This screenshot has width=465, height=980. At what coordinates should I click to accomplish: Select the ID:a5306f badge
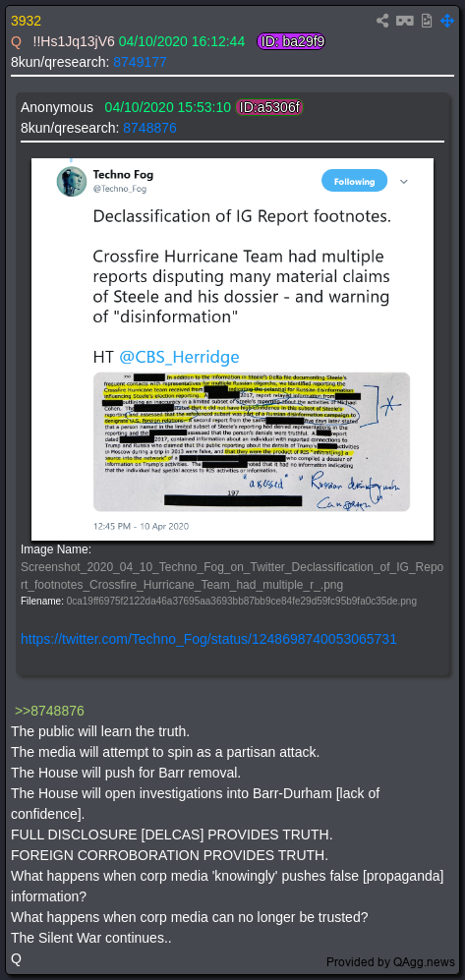pyautogui.click(x=269, y=107)
